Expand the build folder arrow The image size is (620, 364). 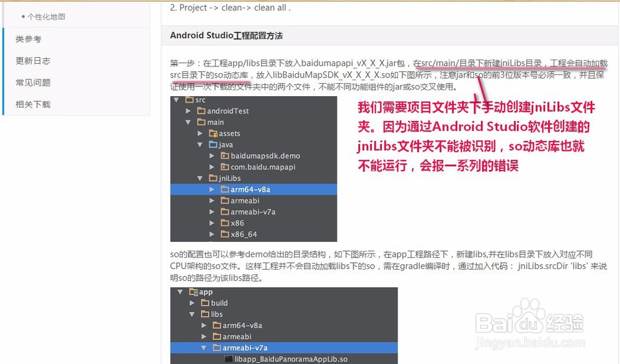coord(192,303)
